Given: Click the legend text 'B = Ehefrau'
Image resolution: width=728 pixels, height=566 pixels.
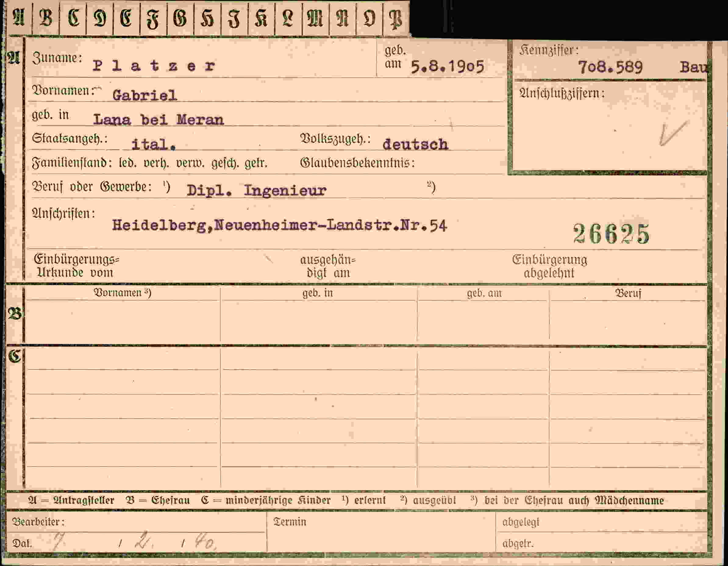Looking at the screenshot, I should 158,500.
